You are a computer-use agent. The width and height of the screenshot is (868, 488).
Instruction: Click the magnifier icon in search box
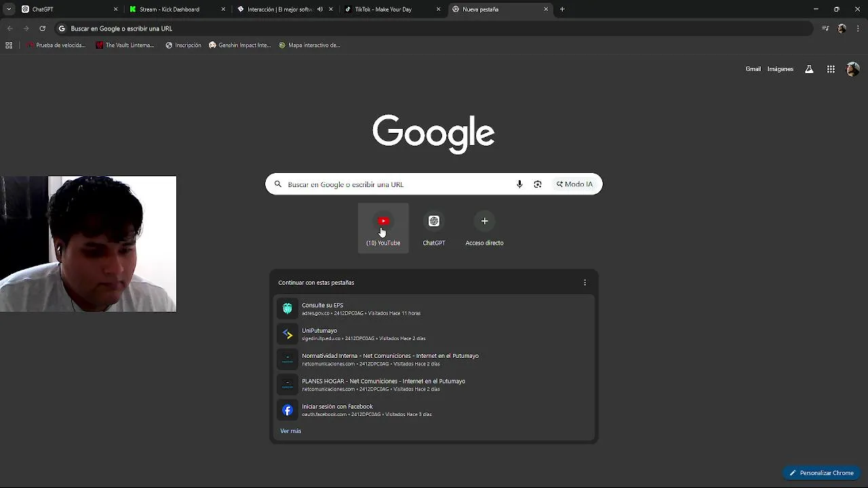pyautogui.click(x=278, y=184)
